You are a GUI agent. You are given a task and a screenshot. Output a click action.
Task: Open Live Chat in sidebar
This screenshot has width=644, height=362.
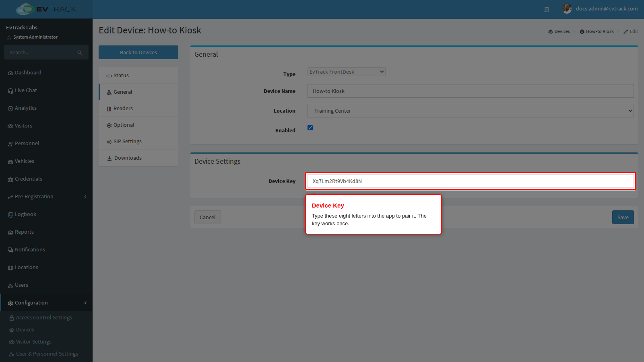tap(46, 90)
